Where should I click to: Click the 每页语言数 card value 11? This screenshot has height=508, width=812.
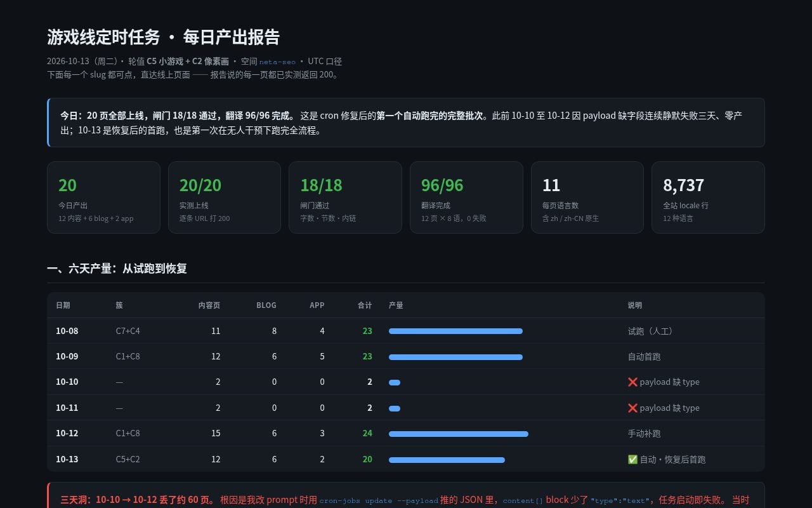551,185
